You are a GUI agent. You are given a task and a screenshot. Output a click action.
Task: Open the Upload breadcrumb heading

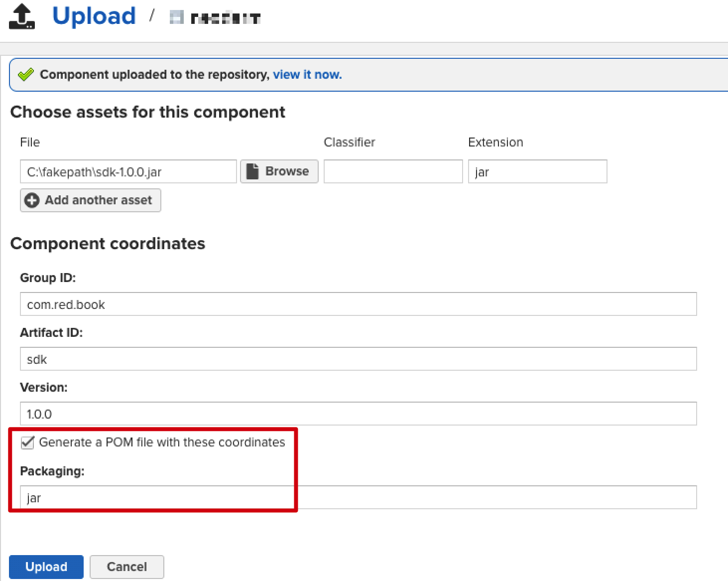click(x=94, y=16)
